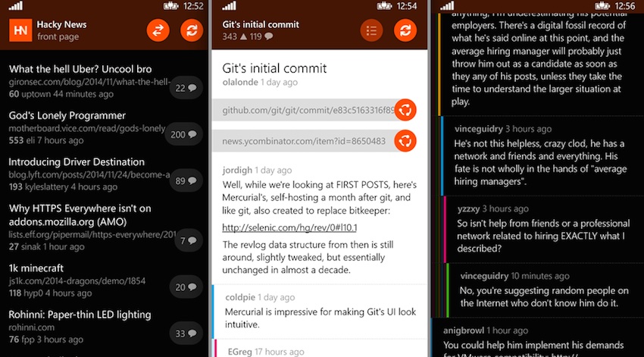Follow the selenic.com/hg/rev link
Image resolution: width=644 pixels, height=357 pixels.
pyautogui.click(x=289, y=227)
